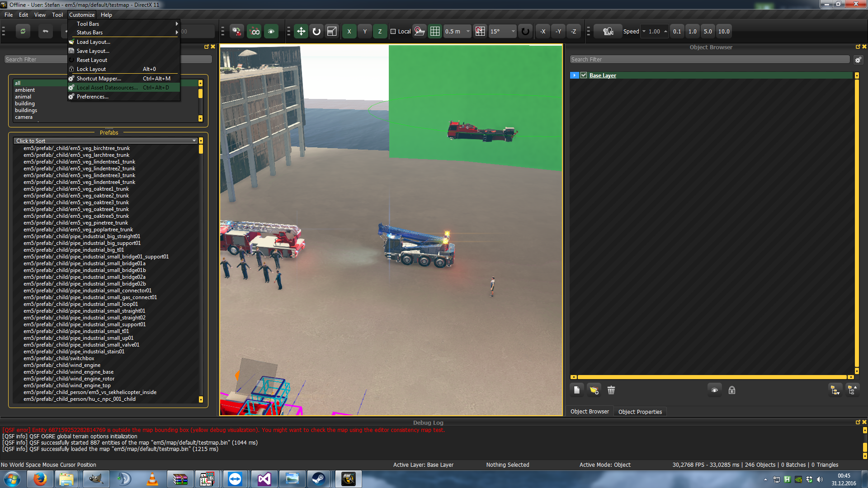Choose Lock Layout menu entry
This screenshot has height=488, width=868.
[124, 69]
